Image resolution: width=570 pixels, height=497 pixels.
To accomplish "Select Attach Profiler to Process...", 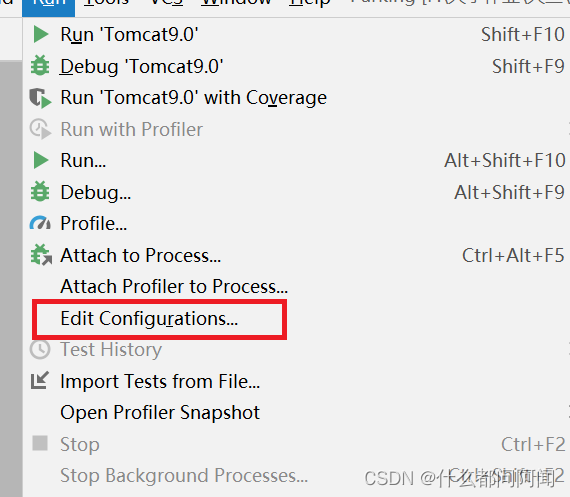I will click(174, 286).
